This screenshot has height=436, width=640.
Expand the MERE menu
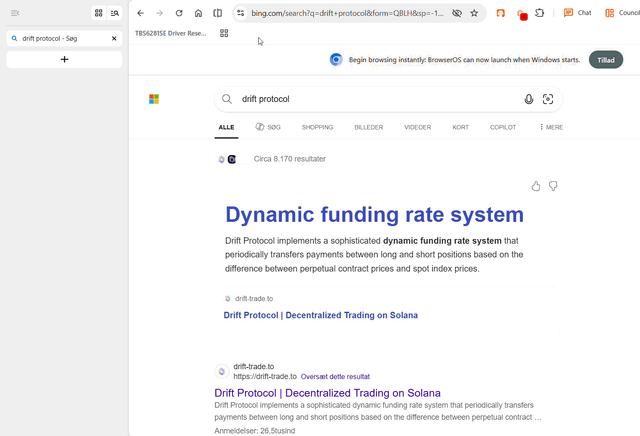[551, 127]
